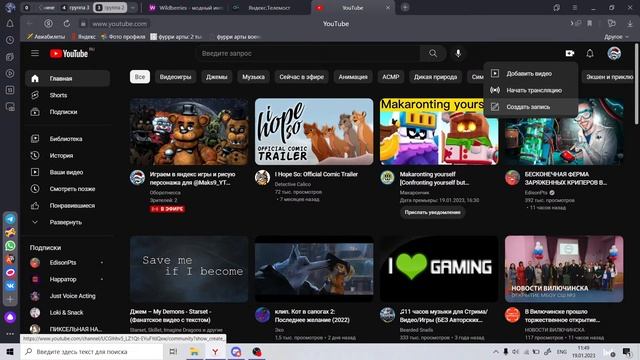The height and width of the screenshot is (360, 640).
Task: Open a new browser tab with plus button
Action: tap(405, 7)
